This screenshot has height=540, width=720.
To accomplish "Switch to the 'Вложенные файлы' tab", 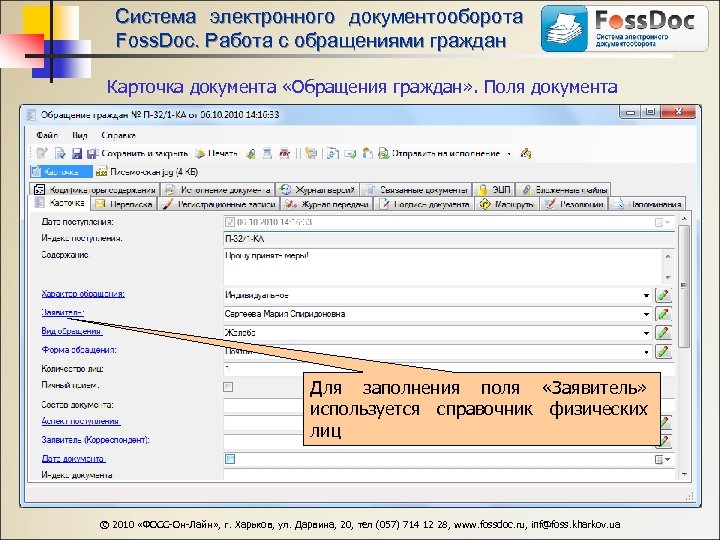I will 564,189.
